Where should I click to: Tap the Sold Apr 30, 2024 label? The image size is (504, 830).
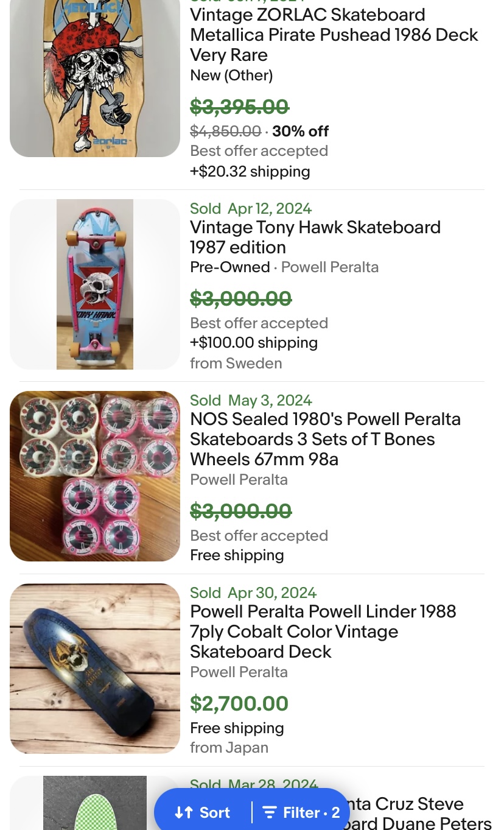[253, 593]
